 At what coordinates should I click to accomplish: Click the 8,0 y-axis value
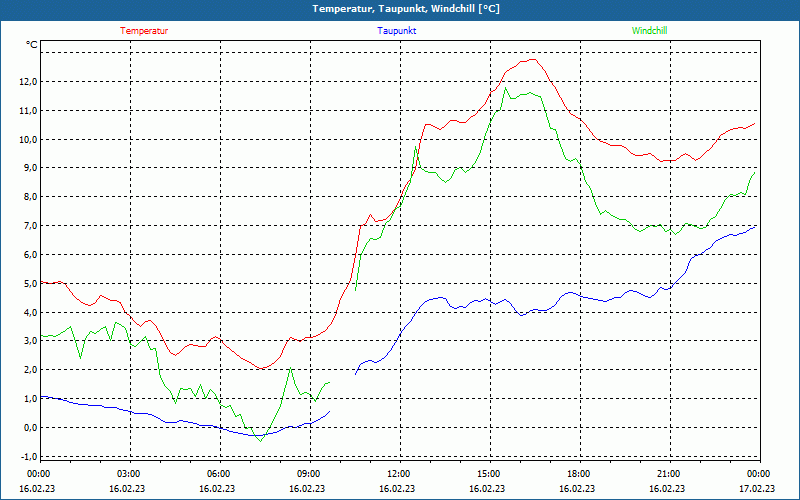[30, 197]
